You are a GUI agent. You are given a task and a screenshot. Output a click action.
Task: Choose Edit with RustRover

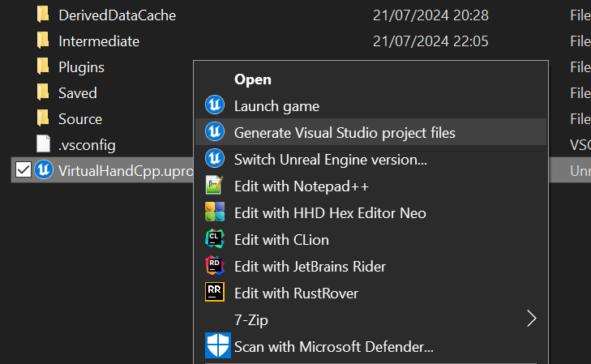370,293
